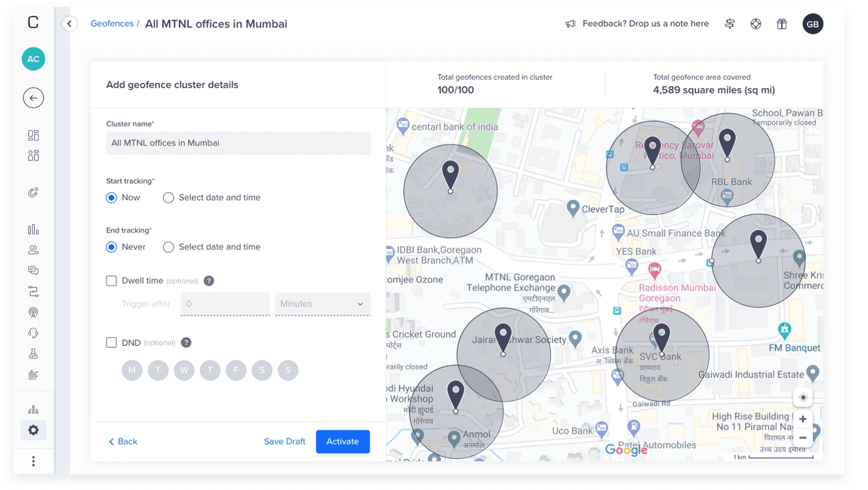Click the DND help question mark
Viewport: 868px width, 490px height.
pyautogui.click(x=186, y=343)
